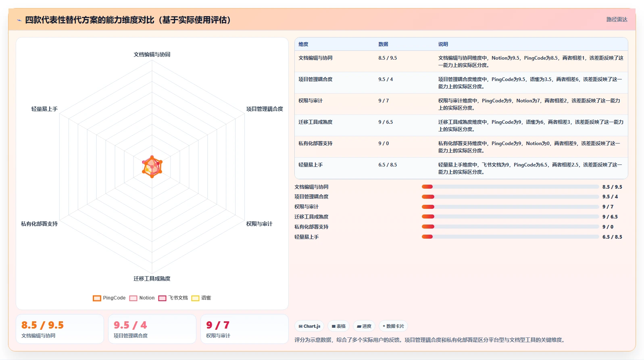Screen dimensions: 644x360
Task: Click the 数据卡片 chip
Action: (x=393, y=326)
